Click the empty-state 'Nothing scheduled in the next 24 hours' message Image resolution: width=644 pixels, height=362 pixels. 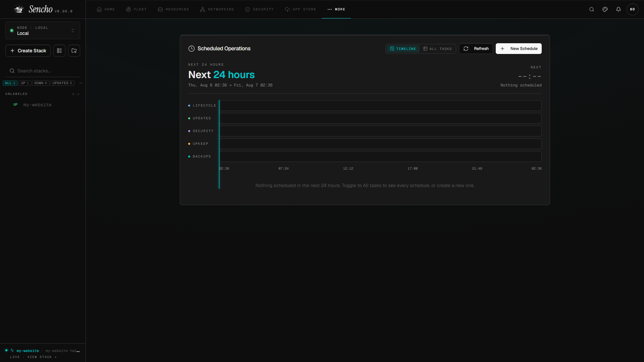pos(365,185)
